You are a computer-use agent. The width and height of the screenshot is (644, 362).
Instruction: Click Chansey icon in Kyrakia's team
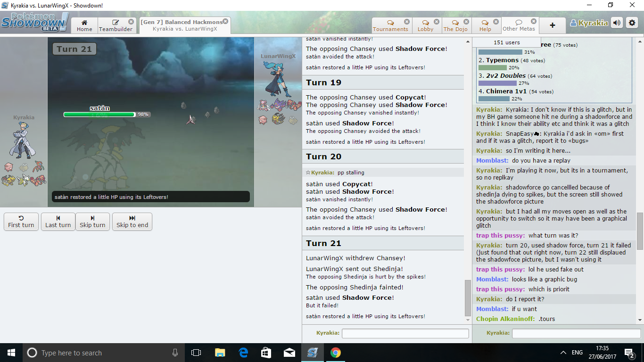pyautogui.click(x=8, y=167)
